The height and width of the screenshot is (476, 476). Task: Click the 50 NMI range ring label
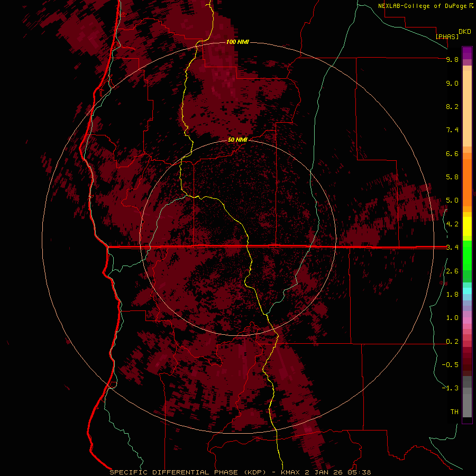click(237, 140)
